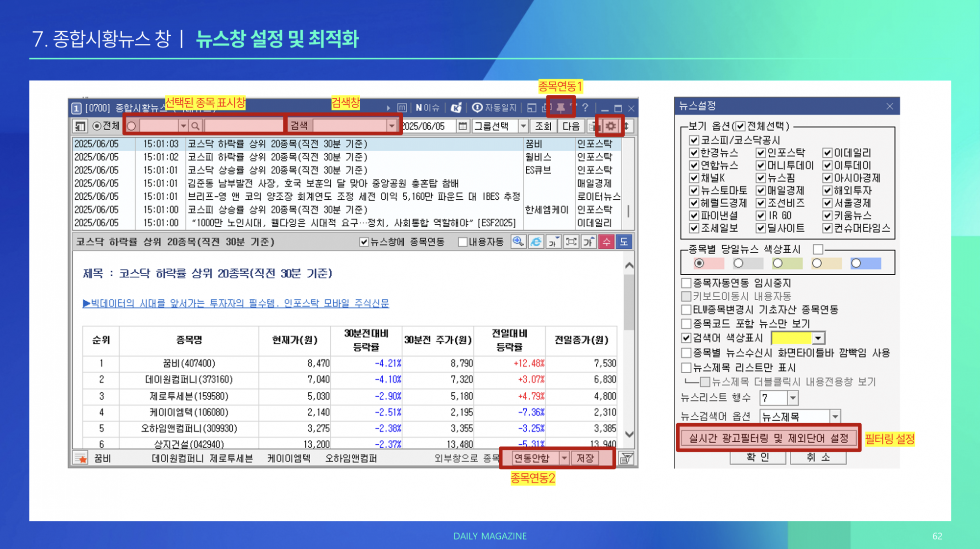Click the pin icon in the title bar
The image size is (980, 549).
coord(561,108)
